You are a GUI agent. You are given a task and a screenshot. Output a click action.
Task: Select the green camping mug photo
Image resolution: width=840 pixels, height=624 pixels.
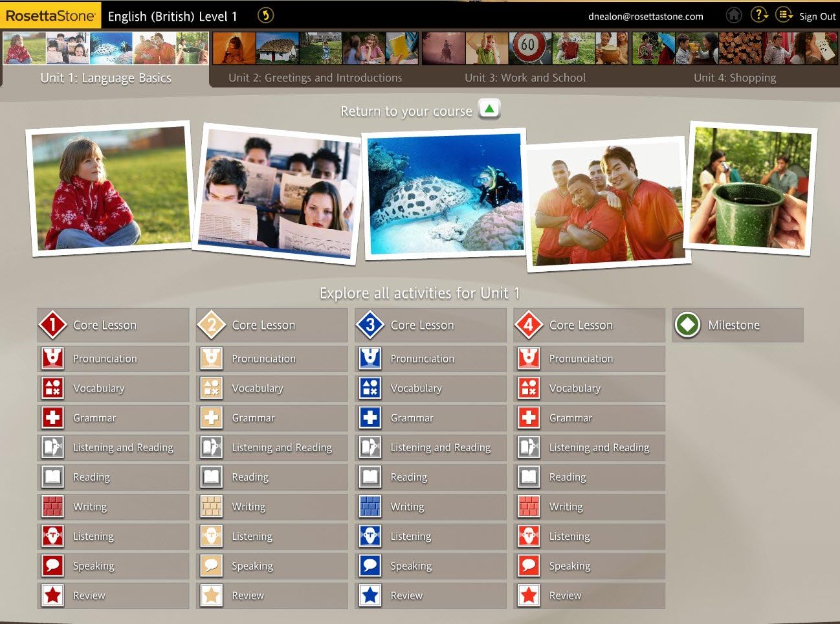click(750, 189)
